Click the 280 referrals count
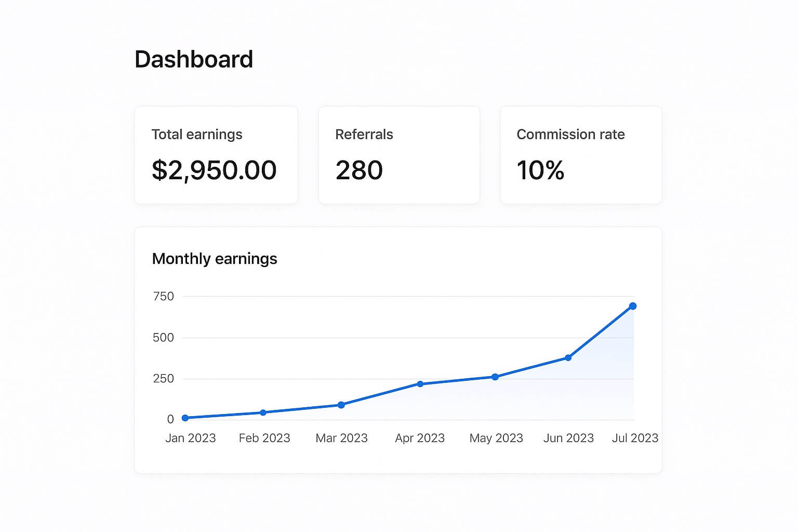 click(x=359, y=170)
